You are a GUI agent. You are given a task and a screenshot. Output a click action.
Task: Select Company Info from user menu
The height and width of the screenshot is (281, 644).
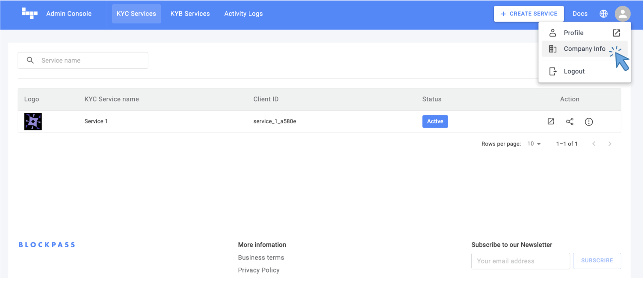click(584, 49)
